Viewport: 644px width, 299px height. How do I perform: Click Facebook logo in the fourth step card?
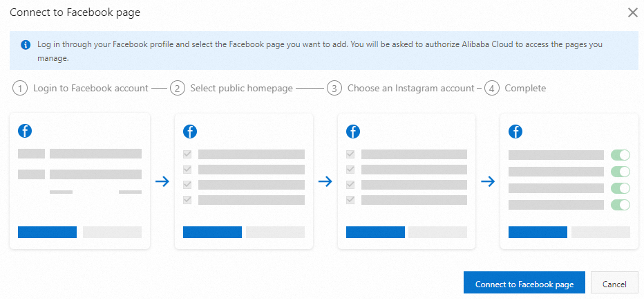point(515,131)
